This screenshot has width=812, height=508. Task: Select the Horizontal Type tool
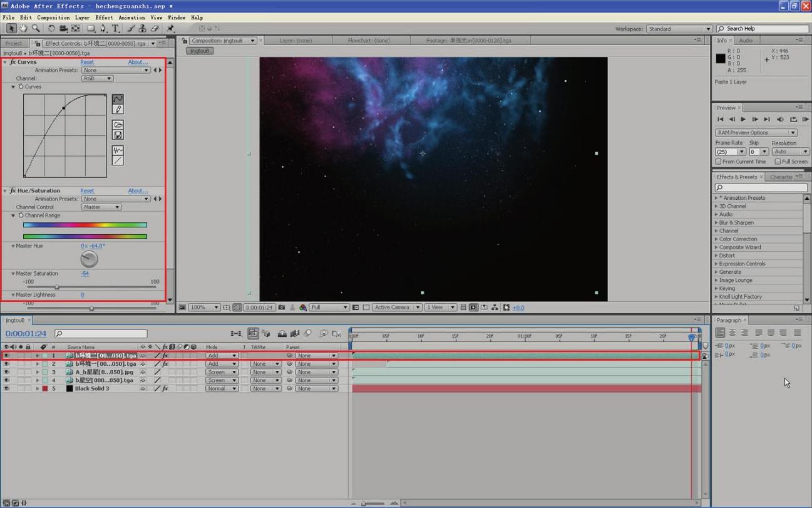(115, 28)
